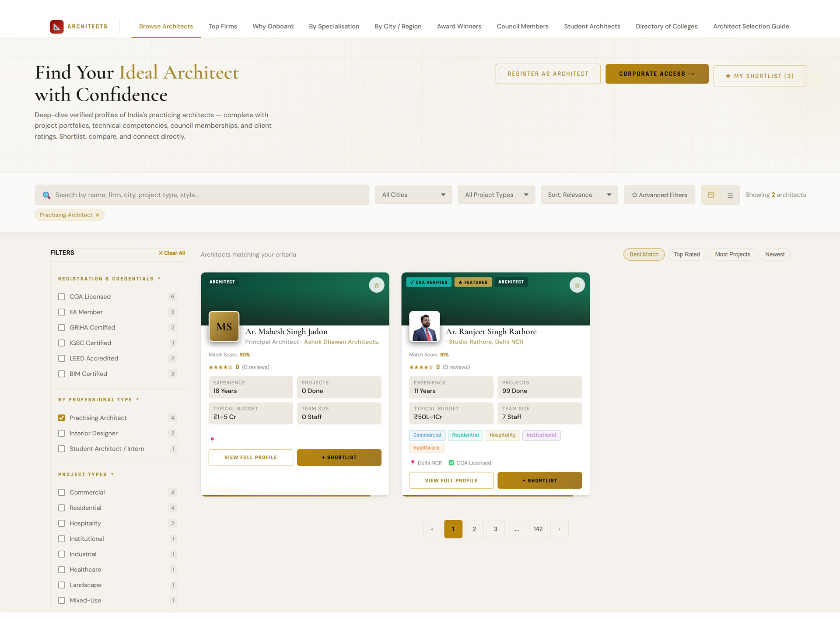
Task: Open the Council Members tab
Action: 522,26
